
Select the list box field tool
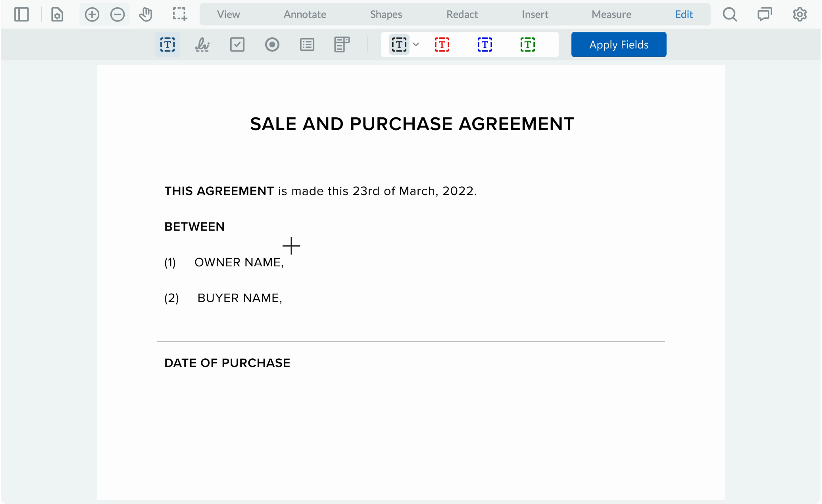(x=307, y=45)
